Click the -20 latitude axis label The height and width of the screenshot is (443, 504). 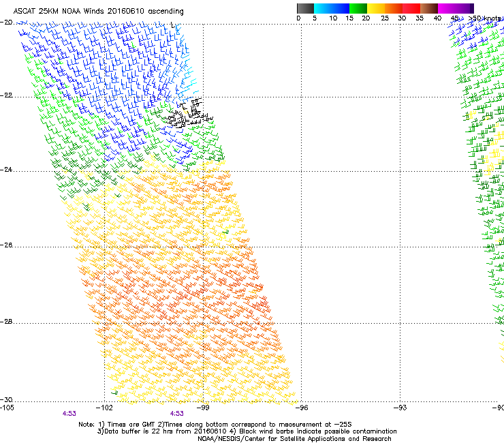point(6,22)
